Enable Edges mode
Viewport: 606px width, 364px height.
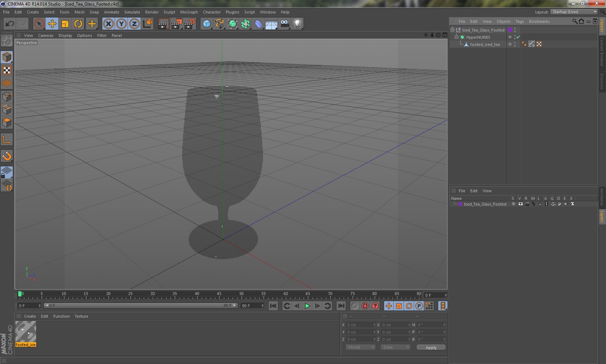[x=7, y=110]
